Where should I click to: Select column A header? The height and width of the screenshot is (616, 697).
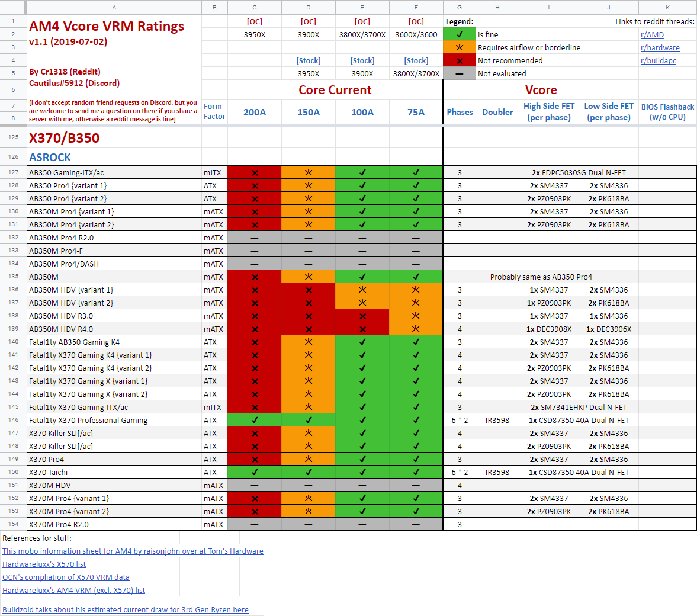(x=114, y=8)
